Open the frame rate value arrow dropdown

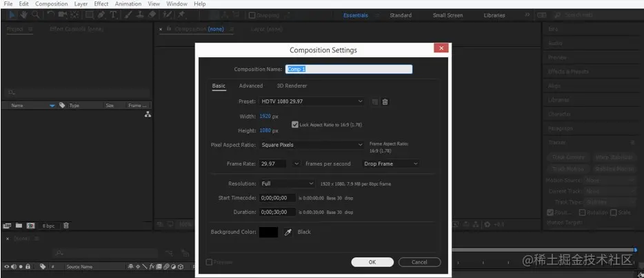coord(296,163)
